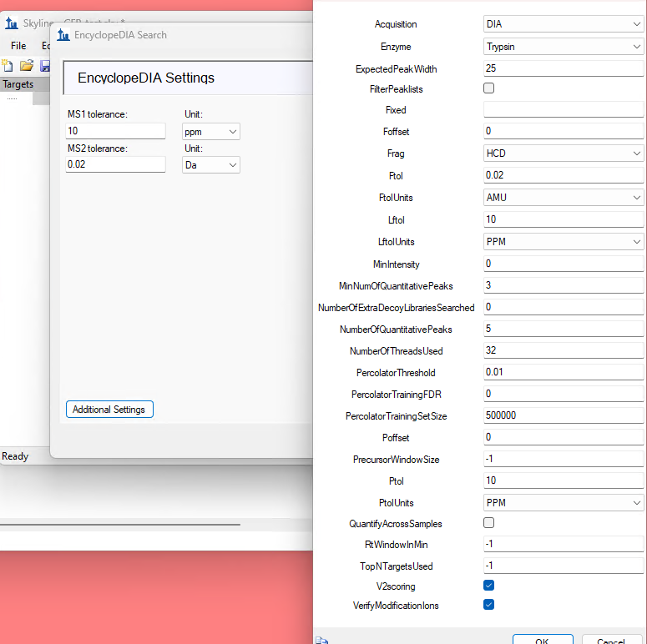This screenshot has width=647, height=644.
Task: Enable the FilterPeaklists checkbox
Action: tap(489, 88)
